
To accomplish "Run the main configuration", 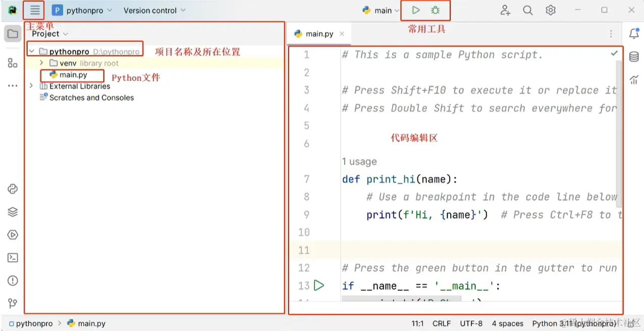I will tap(415, 10).
